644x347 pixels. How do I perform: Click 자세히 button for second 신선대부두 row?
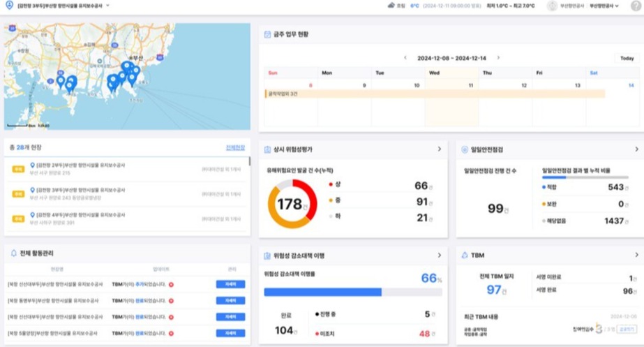click(x=230, y=316)
